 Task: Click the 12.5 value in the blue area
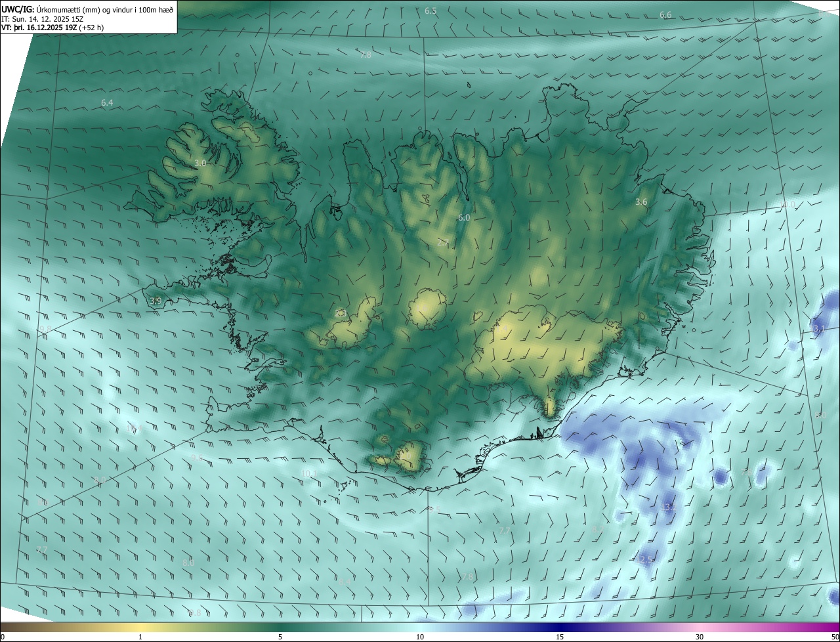tap(645, 559)
